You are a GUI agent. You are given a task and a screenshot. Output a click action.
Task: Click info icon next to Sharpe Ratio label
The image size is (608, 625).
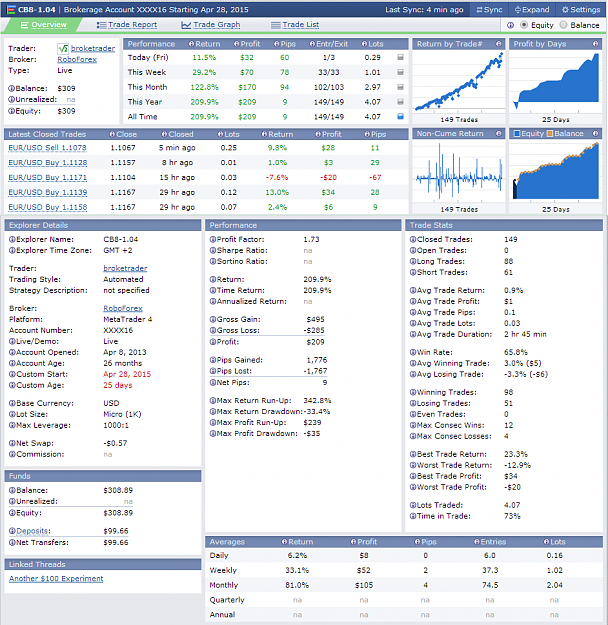tap(213, 250)
